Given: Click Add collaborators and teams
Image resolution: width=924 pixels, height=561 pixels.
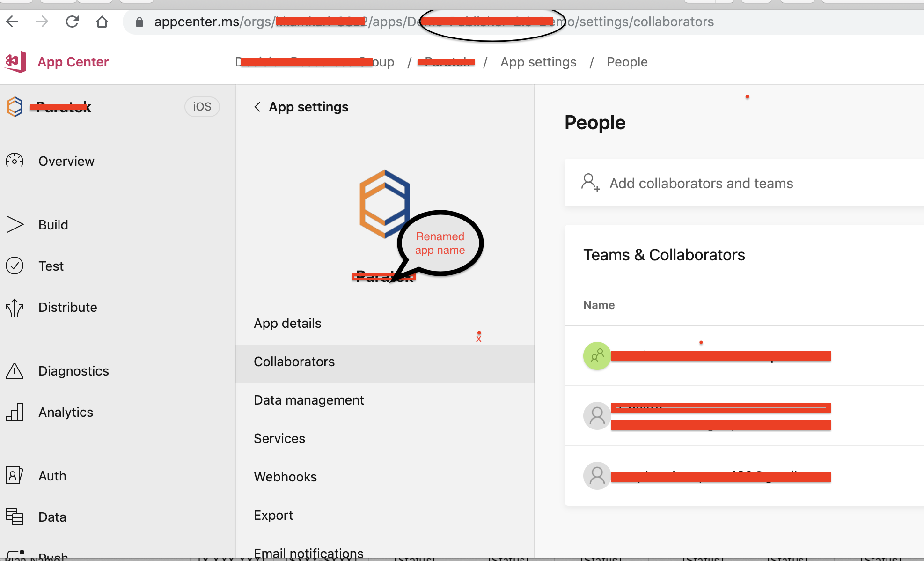Looking at the screenshot, I should tap(701, 183).
